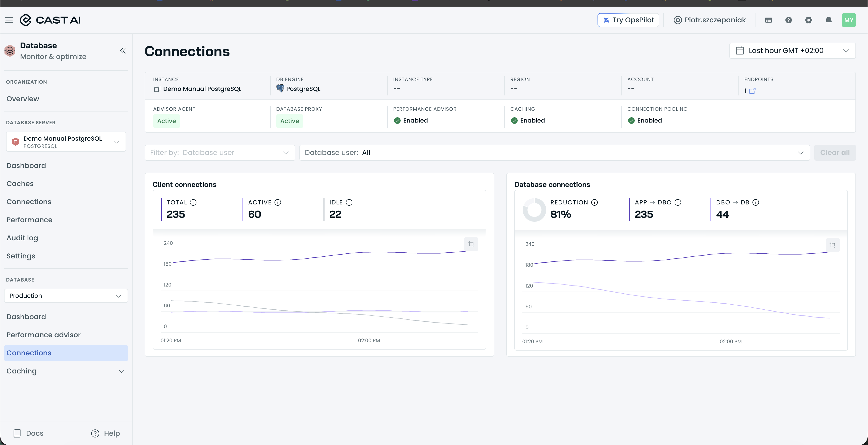Open the Filter by Database user dropdown
Screen dimensions: 868x445
(x=220, y=153)
